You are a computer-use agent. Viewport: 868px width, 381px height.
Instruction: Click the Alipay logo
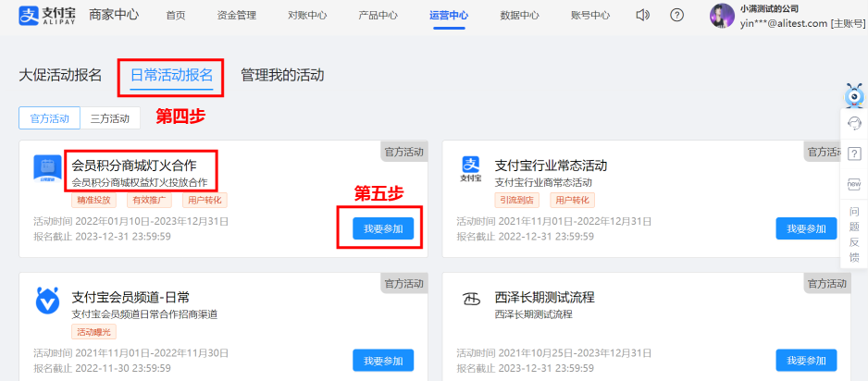coord(47,16)
